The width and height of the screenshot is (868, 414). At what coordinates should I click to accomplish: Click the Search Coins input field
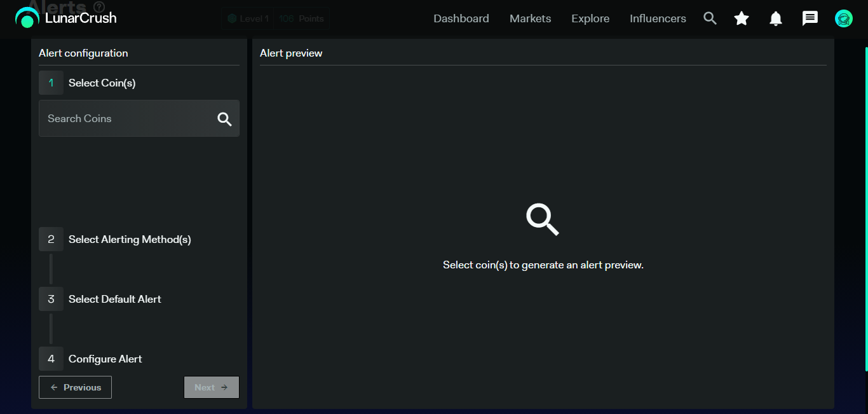coord(139,118)
